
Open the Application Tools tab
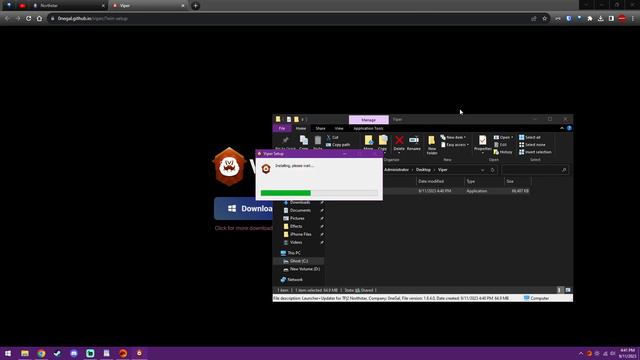tap(368, 128)
